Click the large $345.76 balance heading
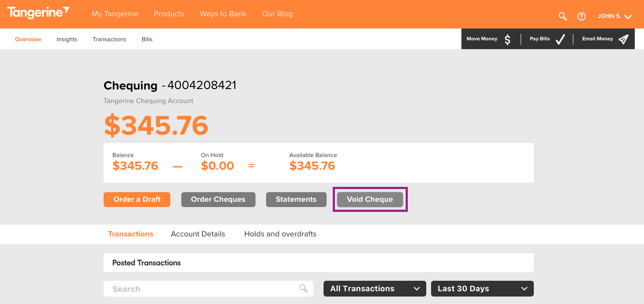 point(156,125)
